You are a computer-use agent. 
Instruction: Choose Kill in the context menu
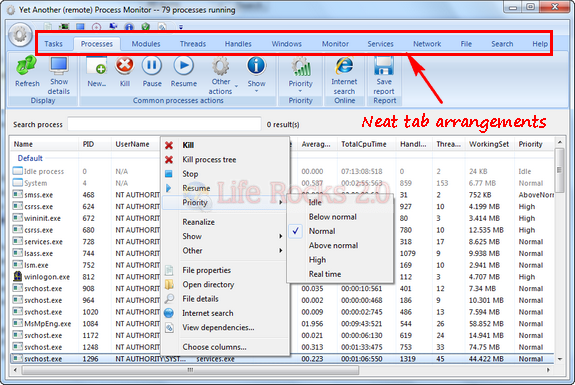(224, 145)
